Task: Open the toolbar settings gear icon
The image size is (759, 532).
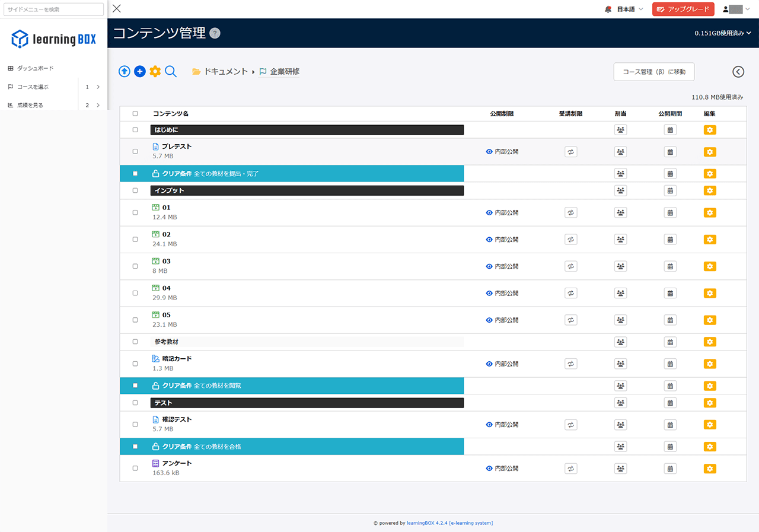Action: [x=155, y=71]
